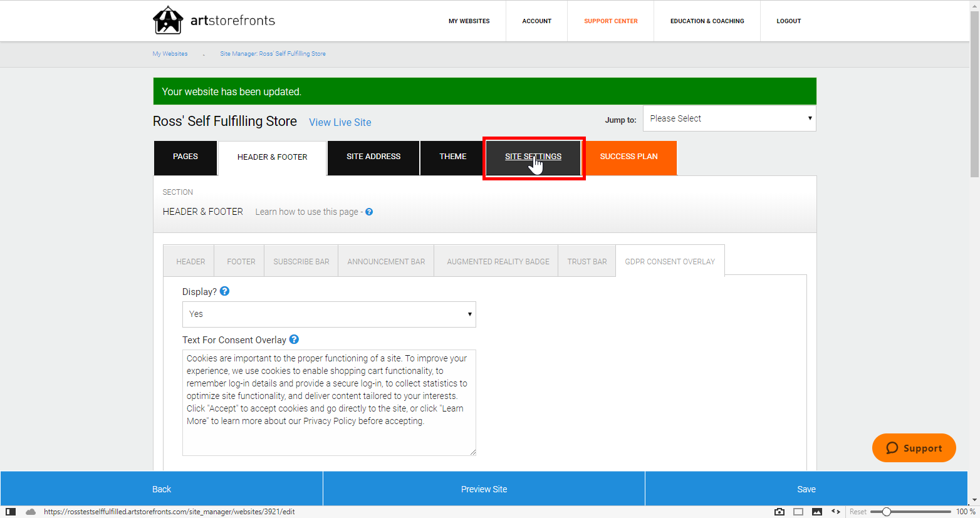
Task: Click the image toggle icon in status bar
Action: point(817,512)
